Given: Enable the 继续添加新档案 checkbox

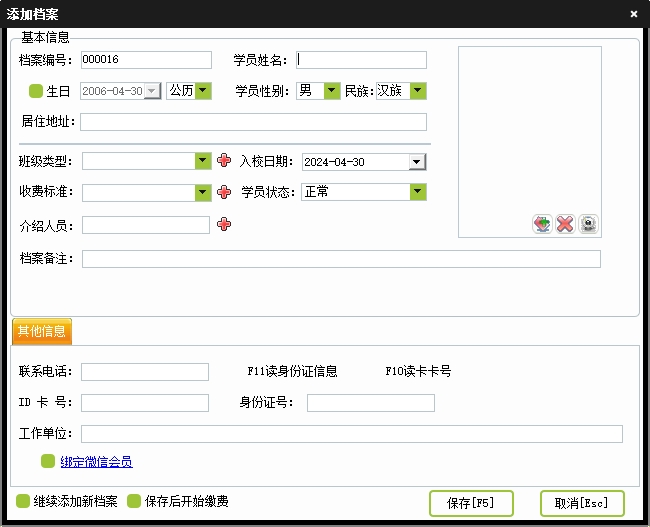Looking at the screenshot, I should (23, 501).
